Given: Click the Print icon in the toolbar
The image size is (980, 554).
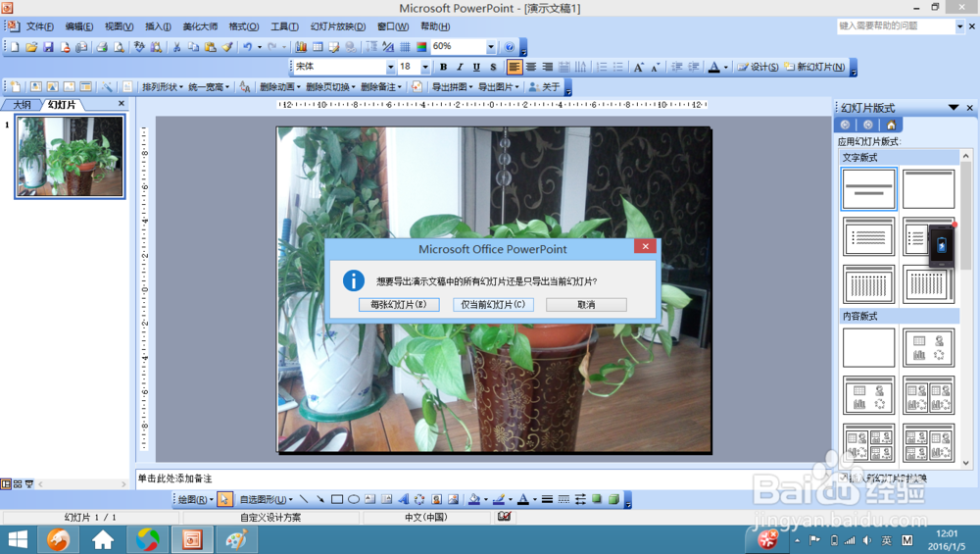Looking at the screenshot, I should pos(102,47).
